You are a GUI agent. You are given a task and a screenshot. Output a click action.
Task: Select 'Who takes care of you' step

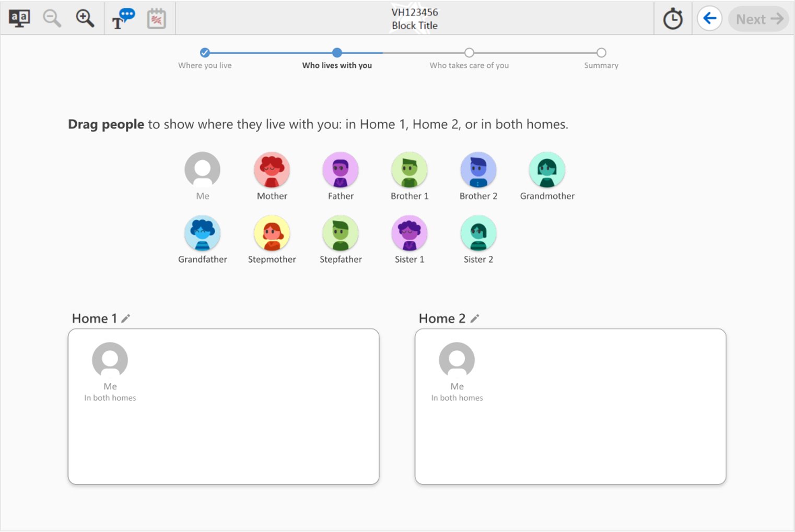tap(469, 53)
